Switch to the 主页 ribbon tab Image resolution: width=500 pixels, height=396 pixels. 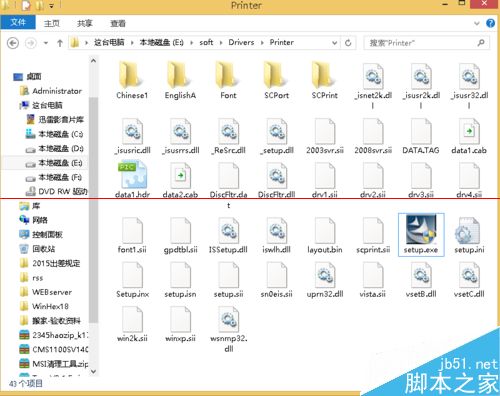point(52,23)
